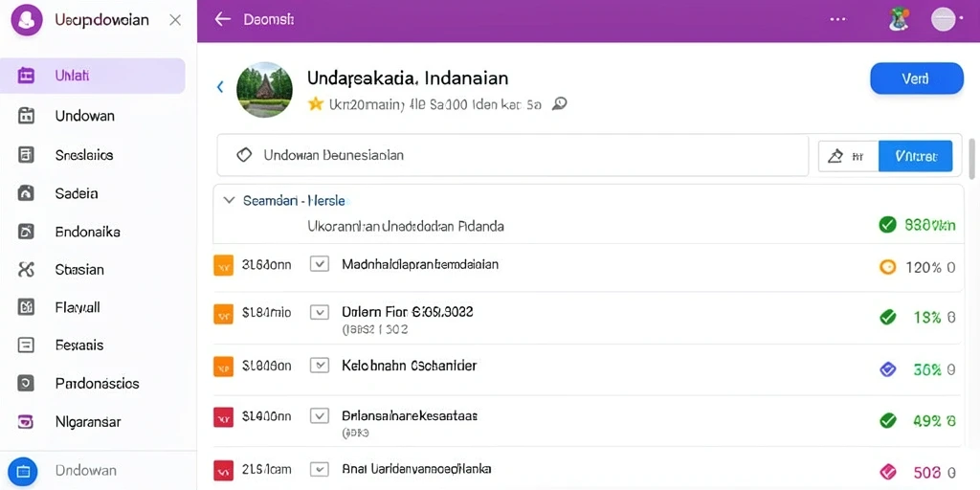Click orange icon in Madnhaldlaprantemdaiaian row
Viewport: 980px width, 490px height.
click(223, 265)
